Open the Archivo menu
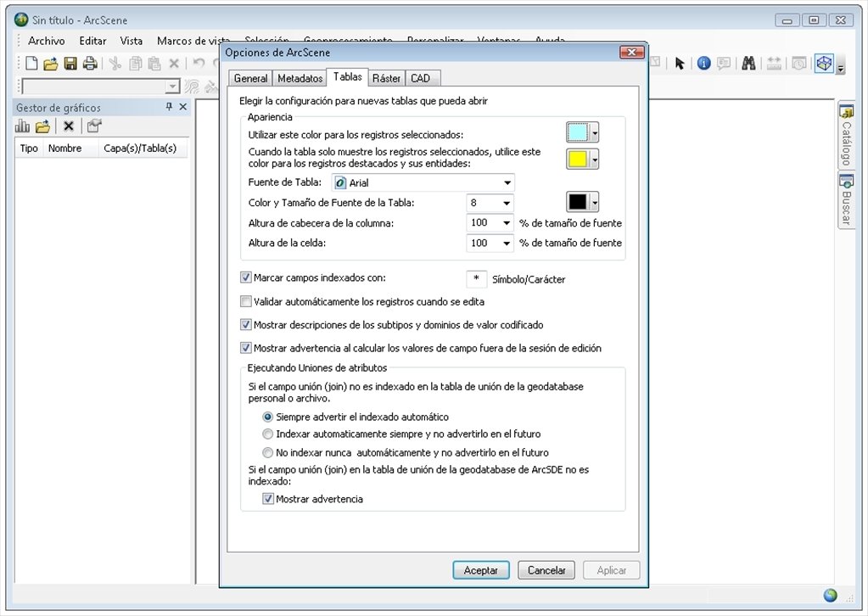Viewport: 868px width, 616px height. [47, 41]
